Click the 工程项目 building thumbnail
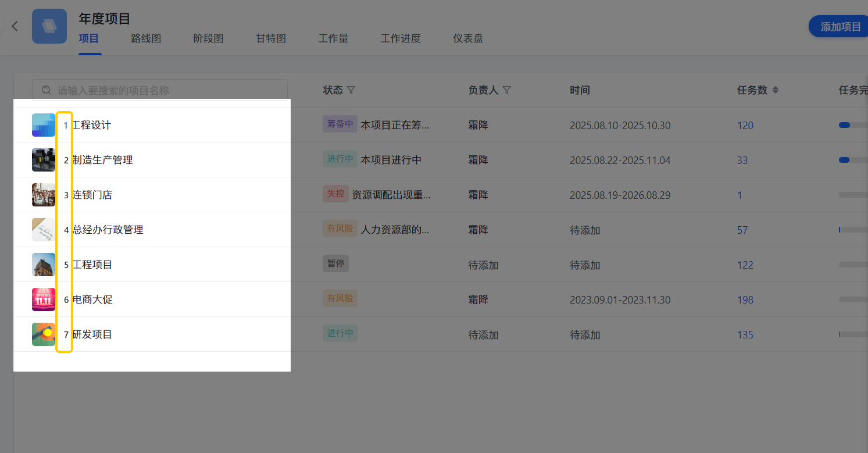868x453 pixels. [44, 265]
